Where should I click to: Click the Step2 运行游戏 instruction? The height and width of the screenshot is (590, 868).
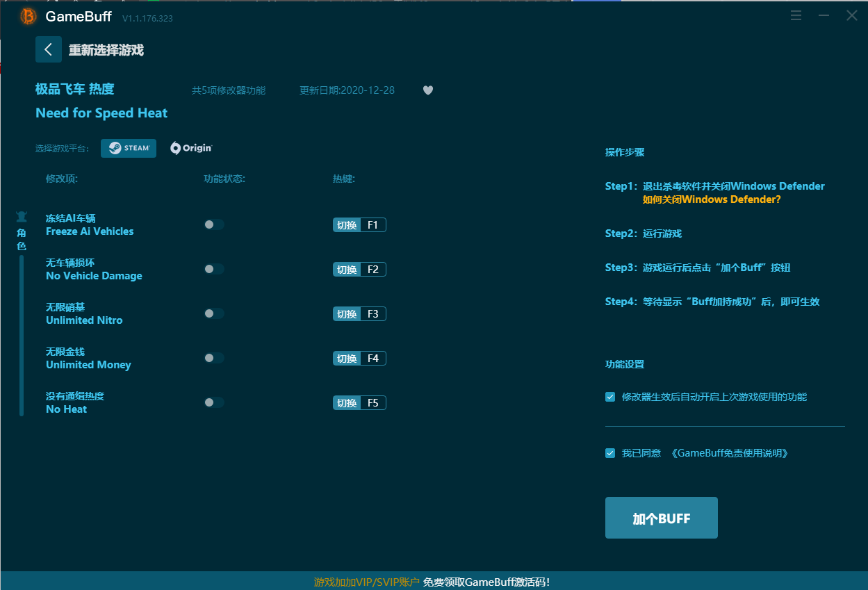click(x=644, y=233)
